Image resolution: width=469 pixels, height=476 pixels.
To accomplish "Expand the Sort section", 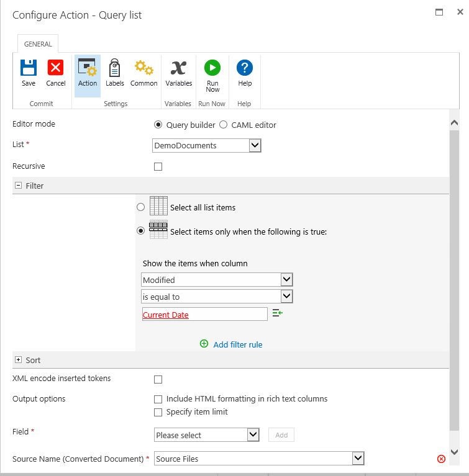I will (18, 360).
